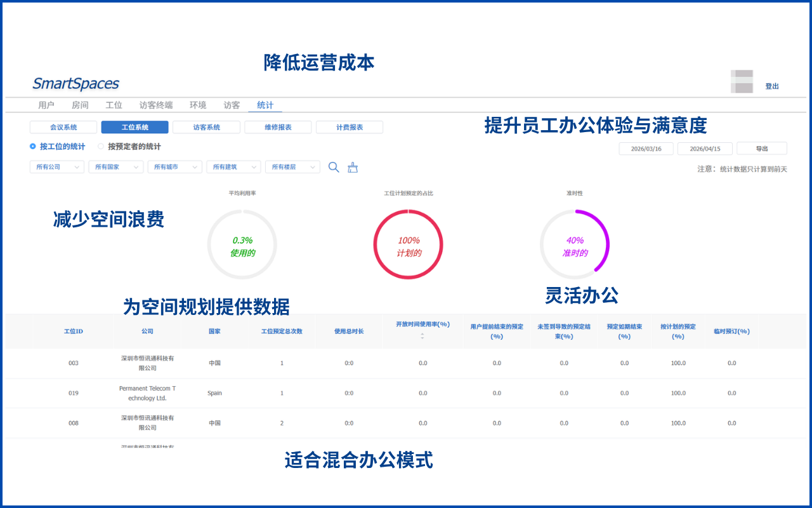
Task: Click the search magnifier icon
Action: pos(334,167)
